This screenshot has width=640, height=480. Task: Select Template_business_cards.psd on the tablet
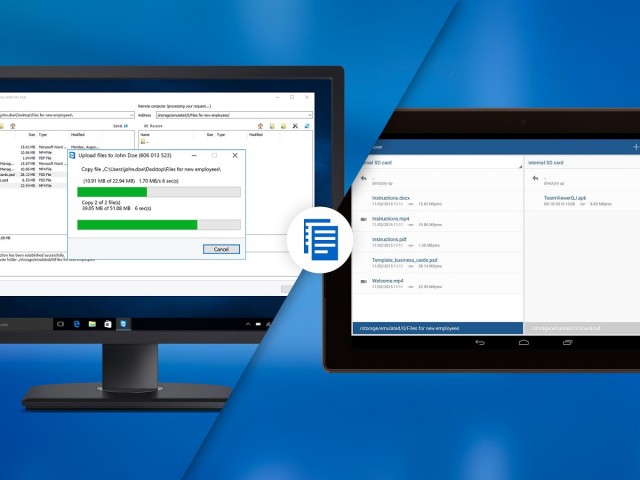(437, 263)
